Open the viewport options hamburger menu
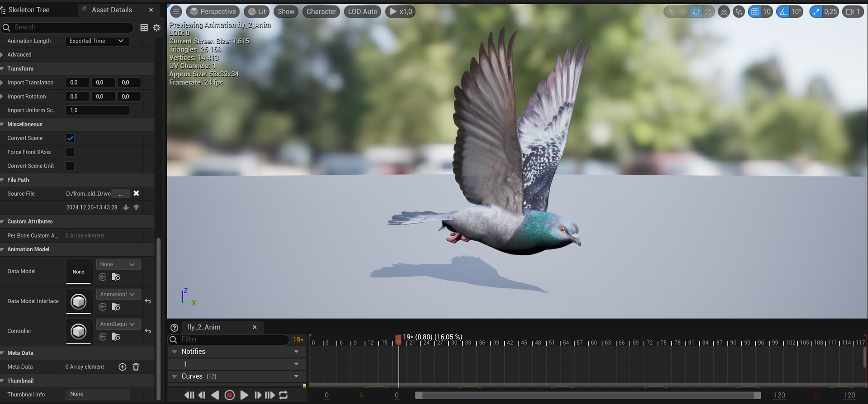The image size is (868, 404). (176, 12)
